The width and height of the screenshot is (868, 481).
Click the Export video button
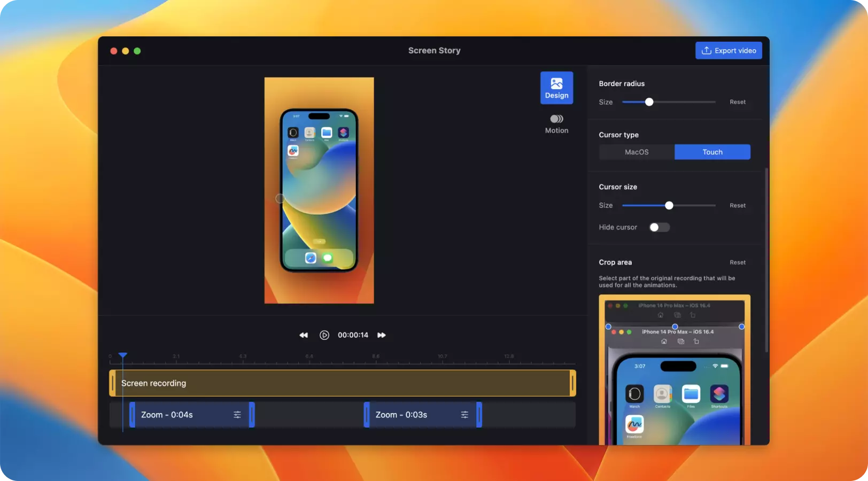tap(728, 50)
